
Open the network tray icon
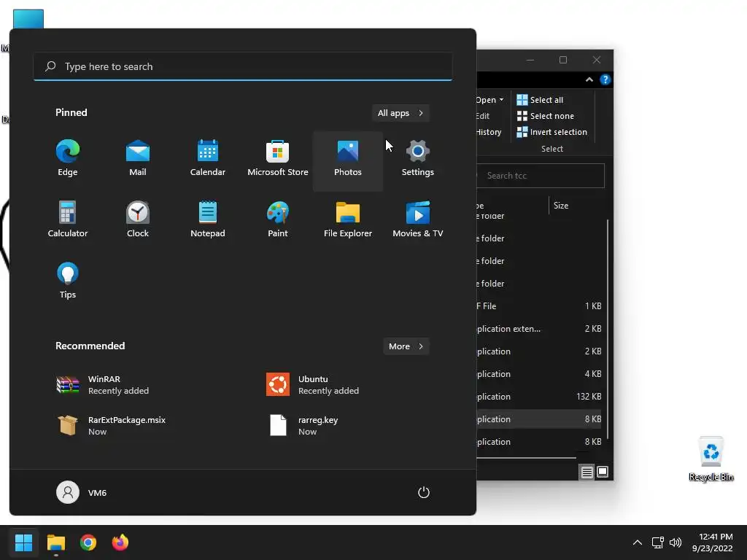[x=658, y=542]
